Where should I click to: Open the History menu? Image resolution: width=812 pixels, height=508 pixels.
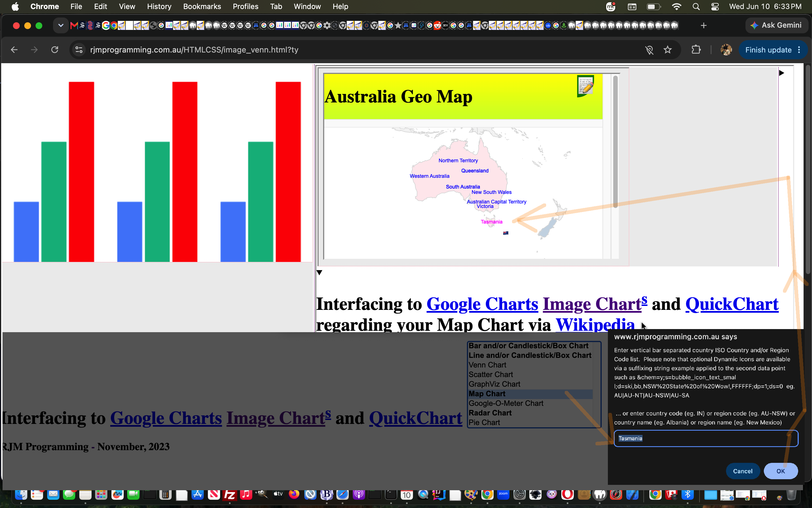click(159, 7)
